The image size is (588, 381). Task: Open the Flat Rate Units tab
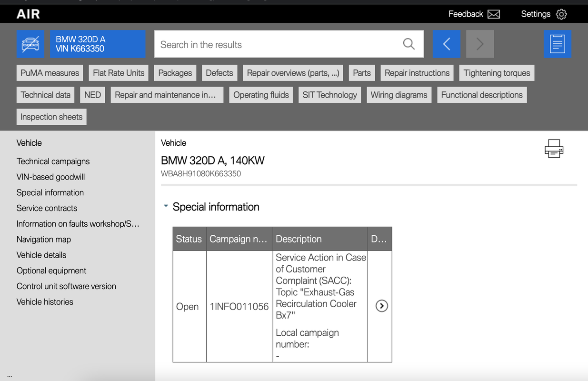(119, 73)
